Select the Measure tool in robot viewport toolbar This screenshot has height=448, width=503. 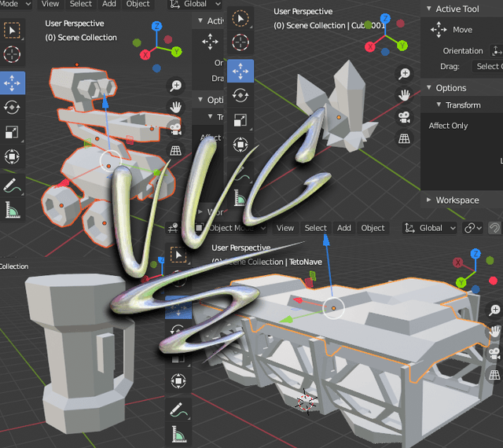tap(13, 210)
